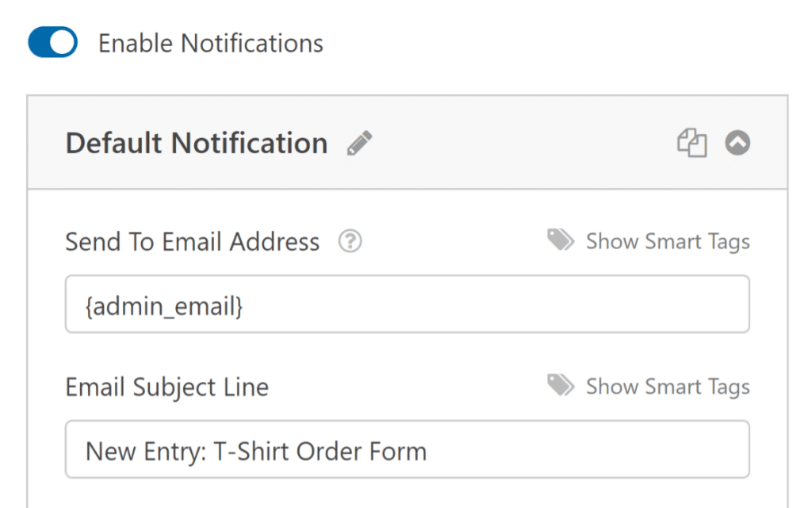Viewport: 812px width, 508px height.
Task: Click the duplicate notification icon in the header
Action: (691, 143)
